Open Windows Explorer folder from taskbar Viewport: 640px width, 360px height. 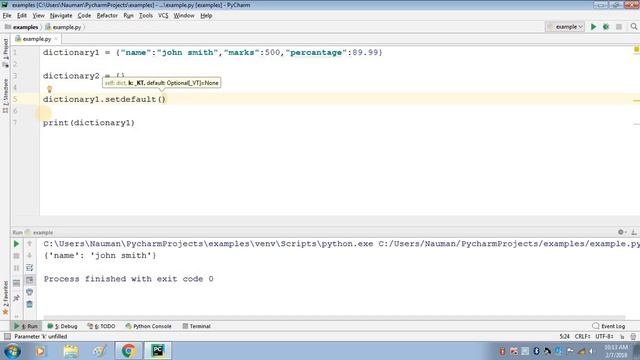tap(71, 351)
